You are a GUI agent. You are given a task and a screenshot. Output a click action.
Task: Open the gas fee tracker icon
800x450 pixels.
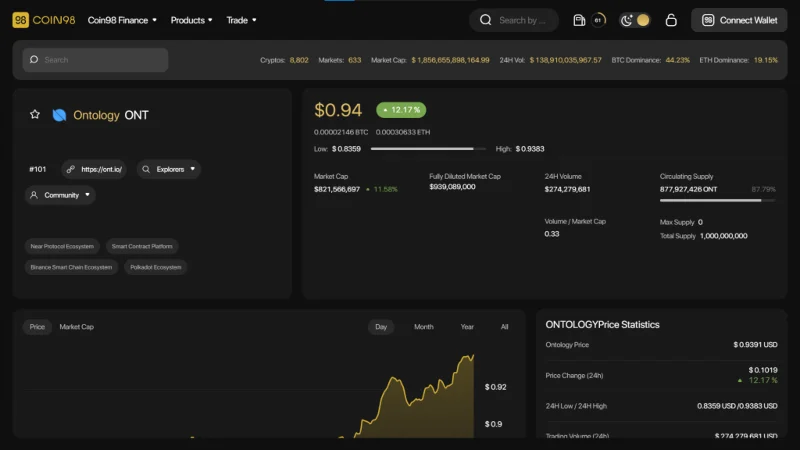pos(579,20)
